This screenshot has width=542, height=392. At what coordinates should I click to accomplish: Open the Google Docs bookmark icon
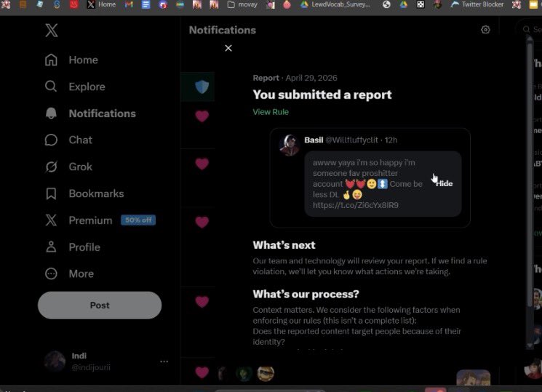(x=146, y=4)
